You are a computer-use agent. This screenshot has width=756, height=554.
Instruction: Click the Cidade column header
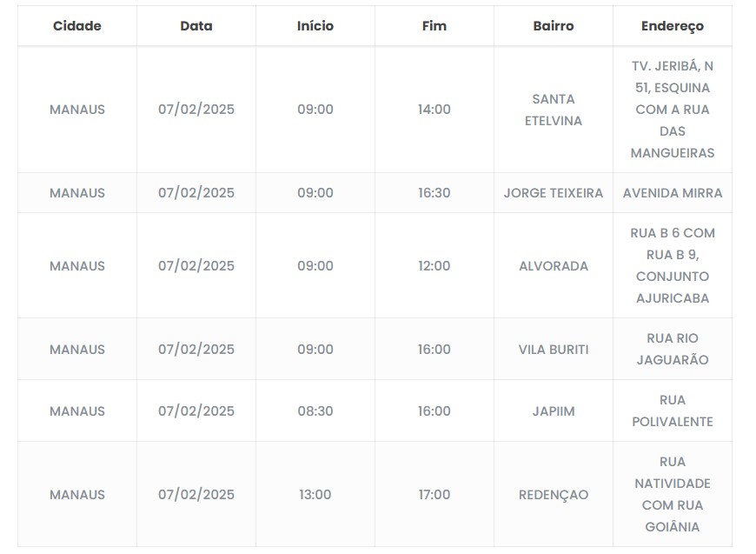coord(77,26)
